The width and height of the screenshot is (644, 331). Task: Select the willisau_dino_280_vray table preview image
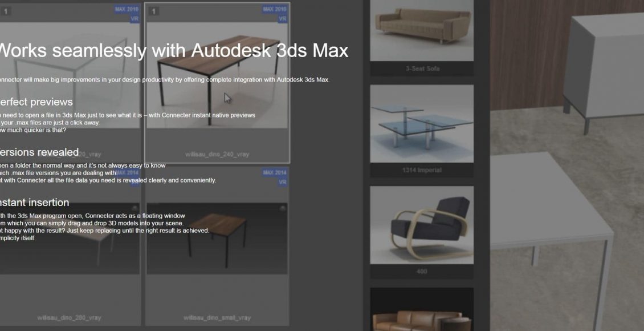(68, 240)
